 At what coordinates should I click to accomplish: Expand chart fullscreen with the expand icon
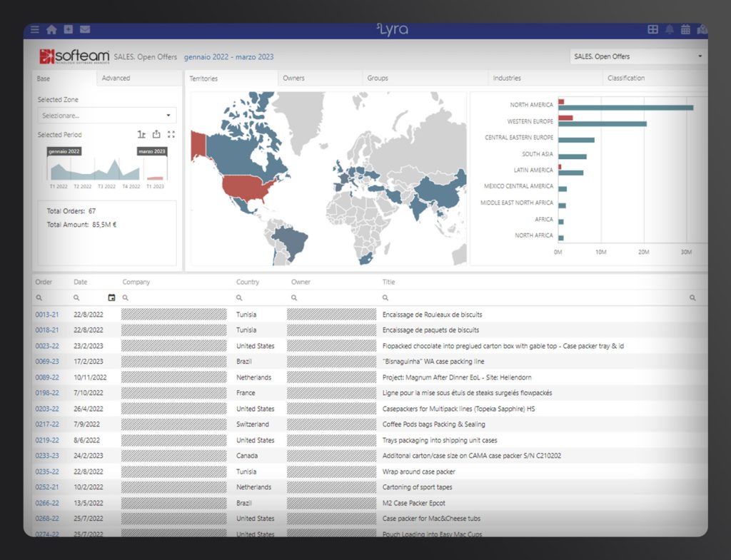pos(171,134)
